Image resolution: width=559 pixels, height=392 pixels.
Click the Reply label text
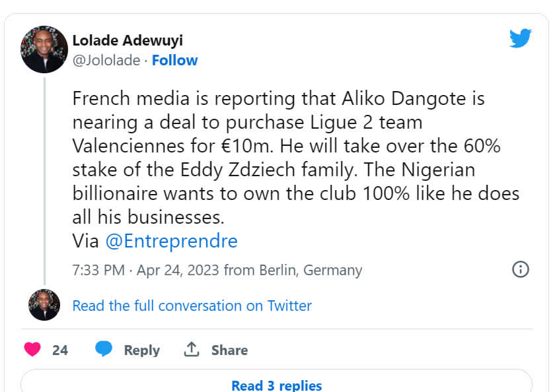(141, 350)
